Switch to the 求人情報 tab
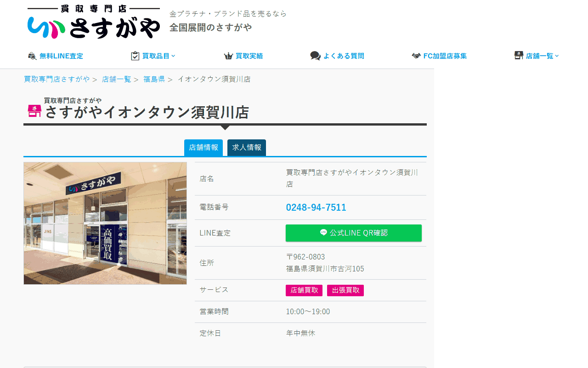 click(x=247, y=148)
